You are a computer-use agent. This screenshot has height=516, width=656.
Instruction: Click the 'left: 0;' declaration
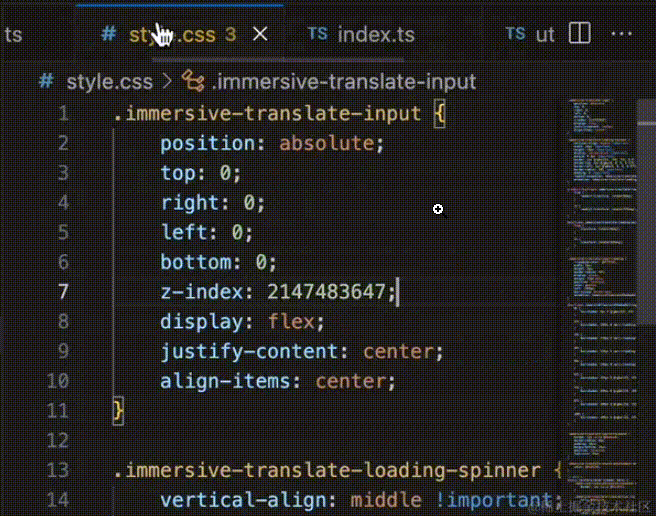coord(207,232)
